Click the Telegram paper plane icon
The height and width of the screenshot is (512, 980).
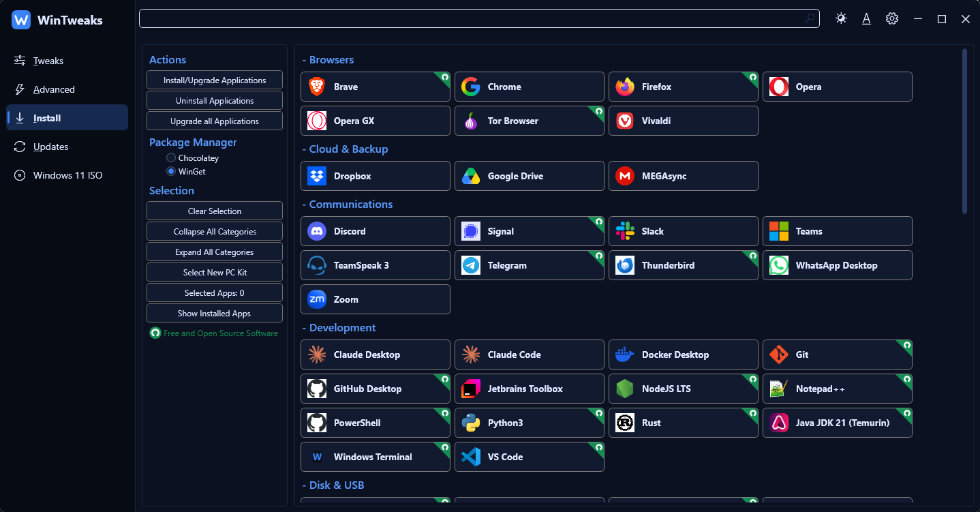[470, 265]
